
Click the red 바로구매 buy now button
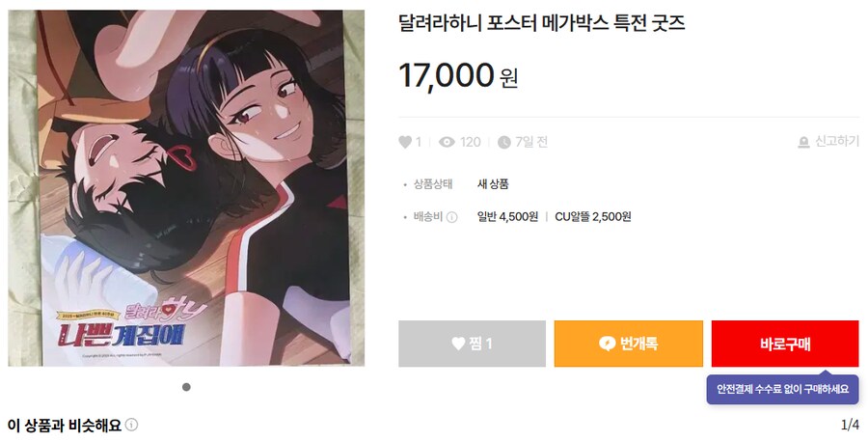785,344
